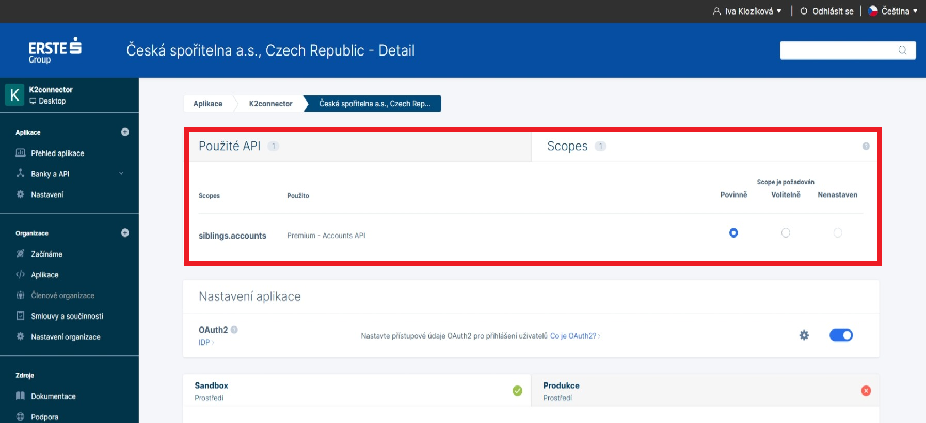Click the K2connector Desktop label

[50, 95]
